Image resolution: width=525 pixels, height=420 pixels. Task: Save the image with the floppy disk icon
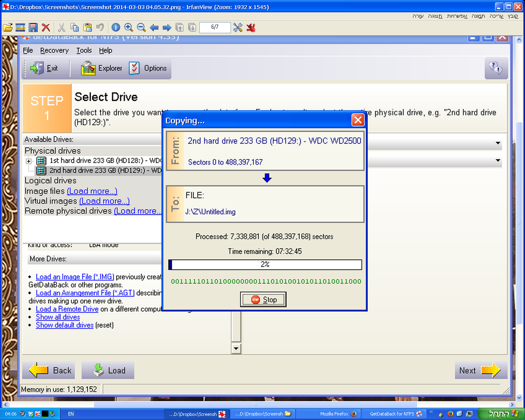pos(33,27)
